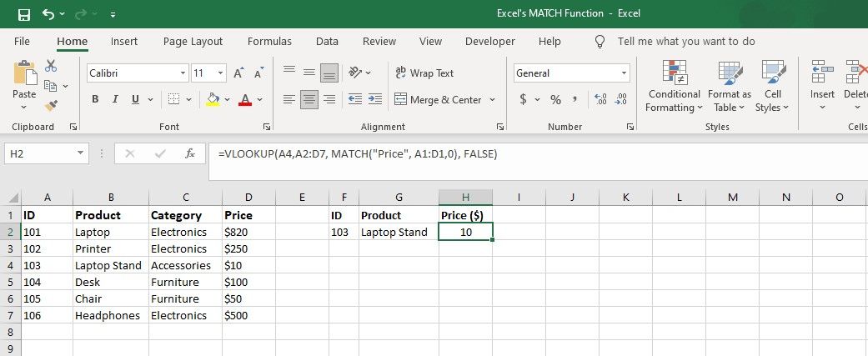Open the Developer tab
868x356 pixels.
pyautogui.click(x=490, y=42)
